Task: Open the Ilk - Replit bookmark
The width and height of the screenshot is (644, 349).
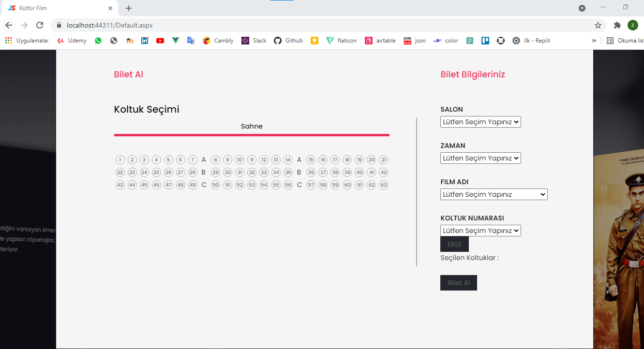Action: [531, 41]
